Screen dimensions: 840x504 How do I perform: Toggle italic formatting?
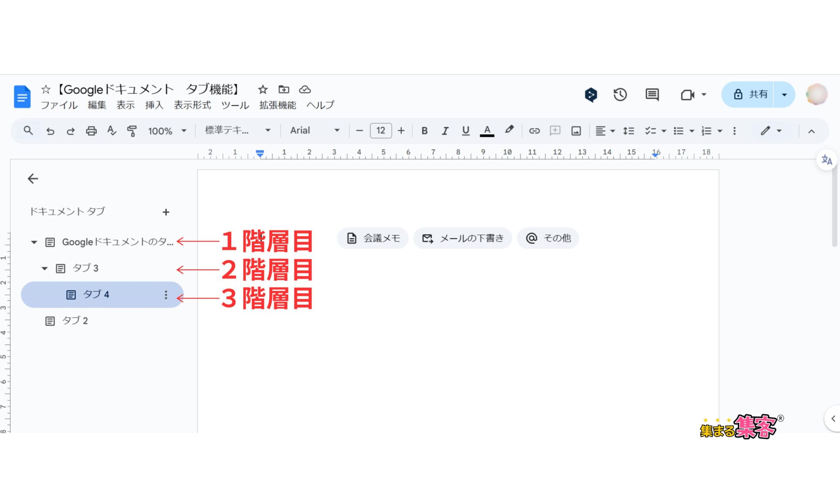445,131
